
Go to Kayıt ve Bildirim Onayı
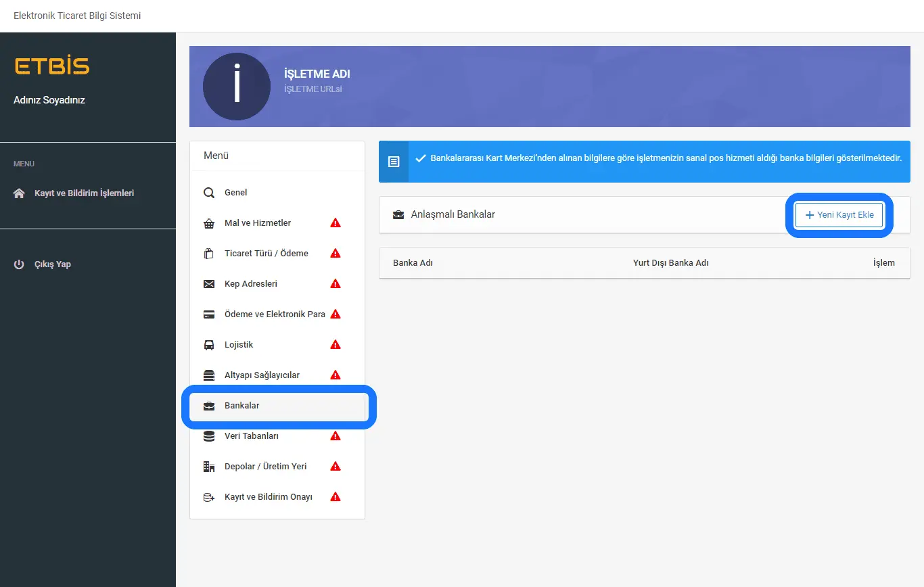[268, 497]
